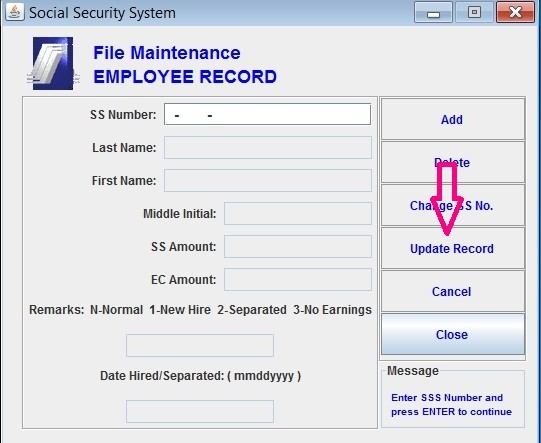541x443 pixels.
Task: Maximize the Social Security System window
Action: 474,12
